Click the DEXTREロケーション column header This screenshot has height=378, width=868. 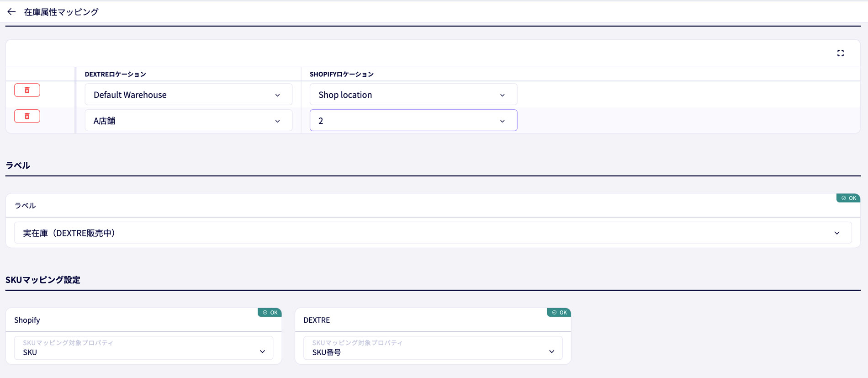pos(115,74)
